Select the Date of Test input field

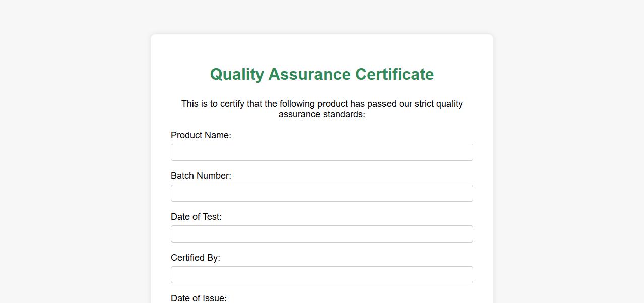321,234
